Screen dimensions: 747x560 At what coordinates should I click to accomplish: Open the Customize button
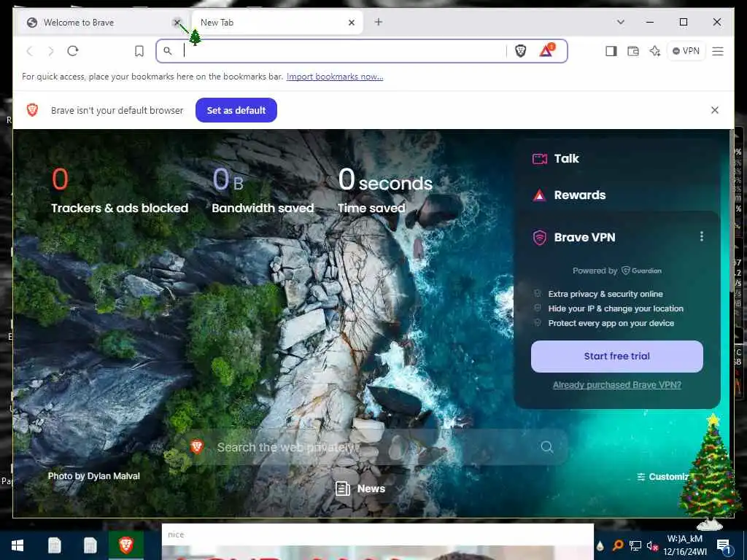pos(662,477)
